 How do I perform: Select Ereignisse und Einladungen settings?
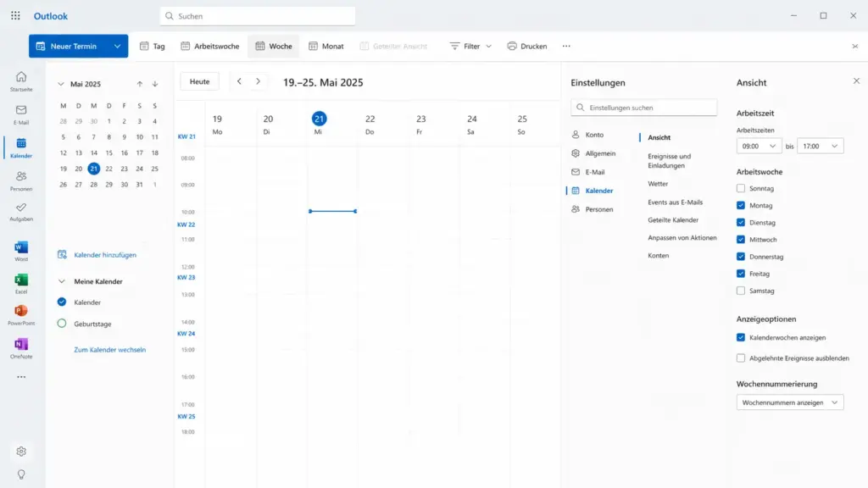tap(670, 161)
